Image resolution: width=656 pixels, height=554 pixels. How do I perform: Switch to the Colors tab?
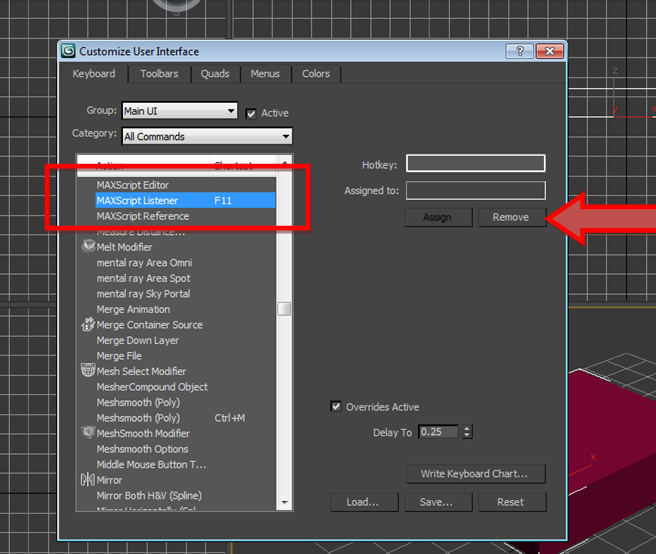pos(316,74)
